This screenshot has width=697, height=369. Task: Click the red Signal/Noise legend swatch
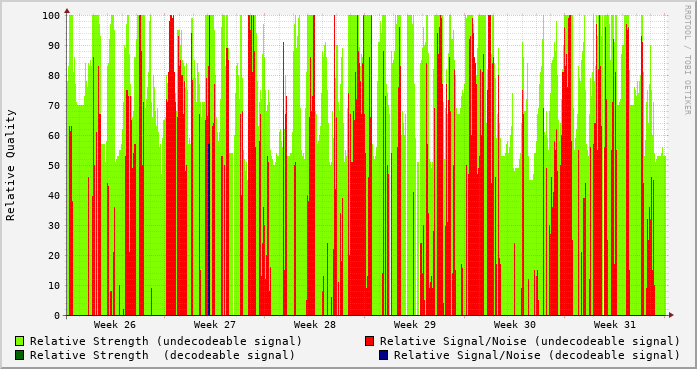369,341
